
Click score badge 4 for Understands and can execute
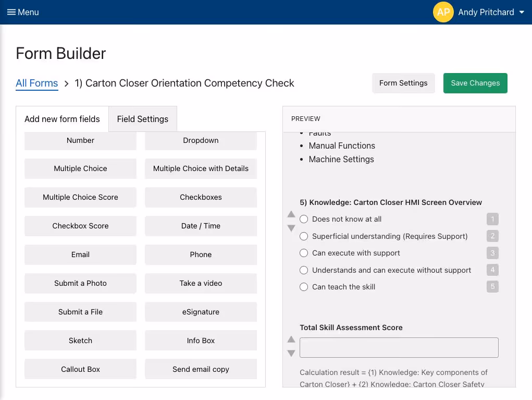[492, 270]
